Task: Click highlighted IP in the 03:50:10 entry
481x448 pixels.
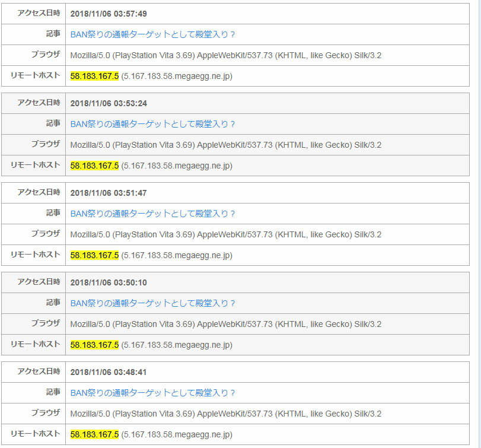Action: (94, 345)
